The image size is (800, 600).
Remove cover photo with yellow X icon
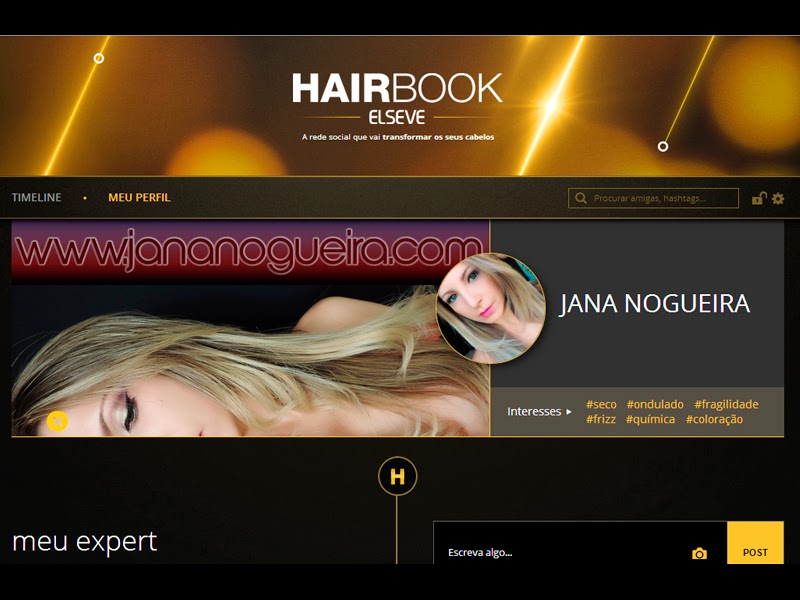tap(58, 421)
